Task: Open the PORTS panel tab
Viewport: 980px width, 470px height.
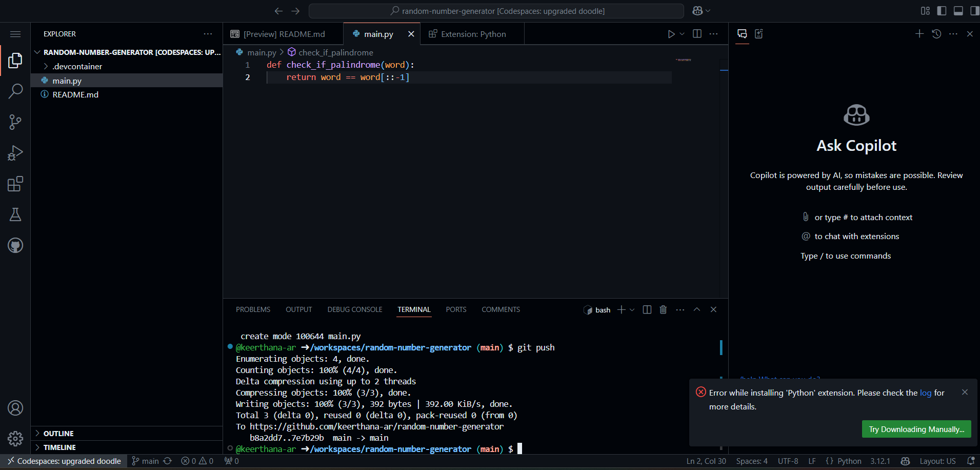Action: [x=456, y=309]
